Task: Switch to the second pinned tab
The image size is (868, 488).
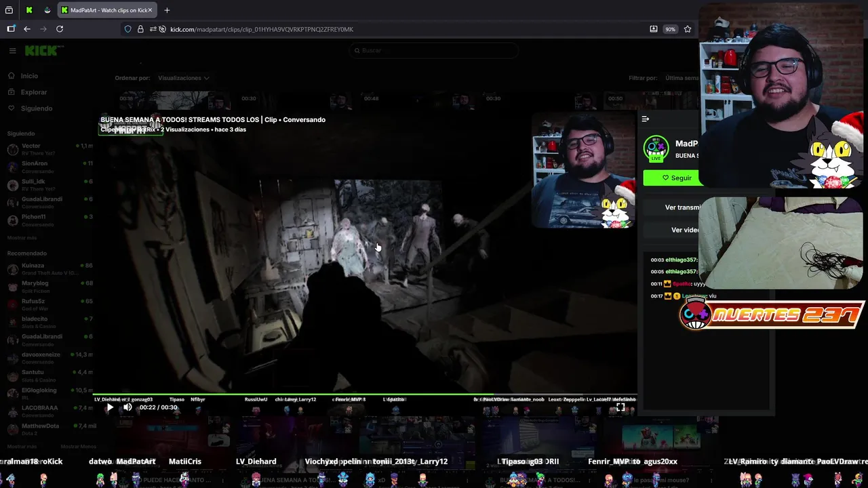Action: (x=47, y=10)
